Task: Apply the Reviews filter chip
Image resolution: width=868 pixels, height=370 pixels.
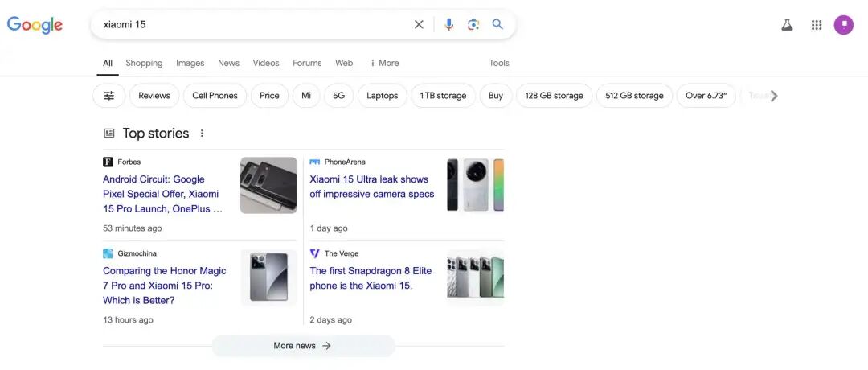Action: 154,95
